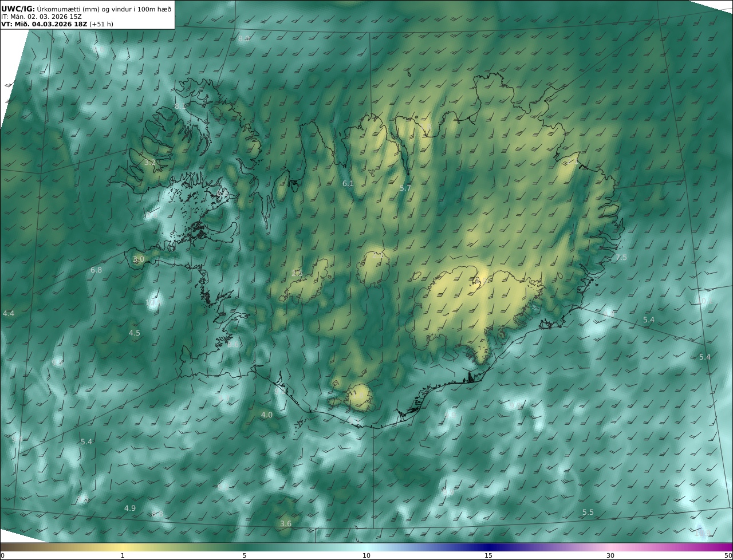Click the "8.0" value label on the map
Image resolution: width=733 pixels, height=560 pixels.
(x=244, y=38)
